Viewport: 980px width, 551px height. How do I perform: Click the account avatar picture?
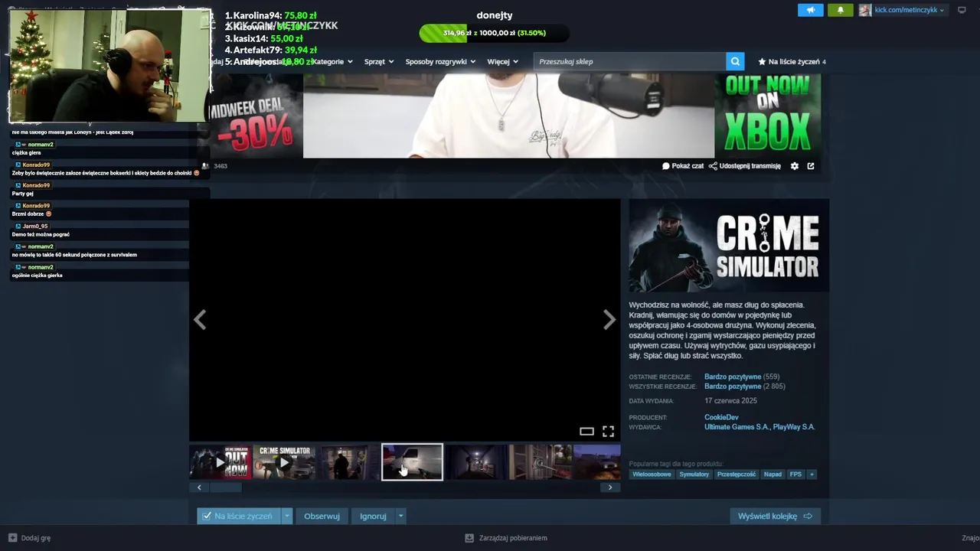click(x=864, y=10)
